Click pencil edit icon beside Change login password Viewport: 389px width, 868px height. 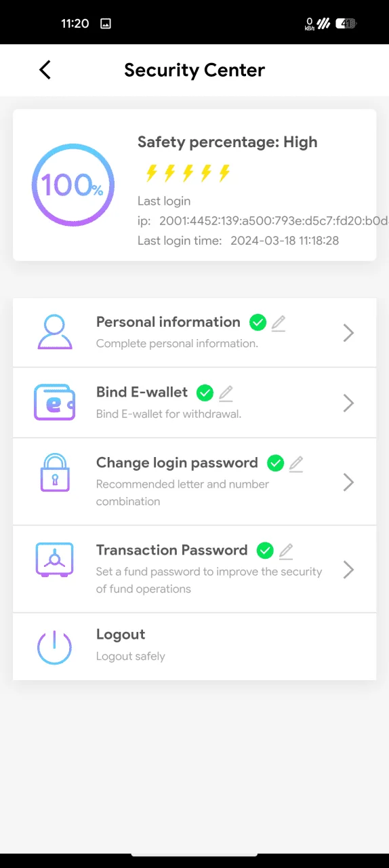click(296, 464)
